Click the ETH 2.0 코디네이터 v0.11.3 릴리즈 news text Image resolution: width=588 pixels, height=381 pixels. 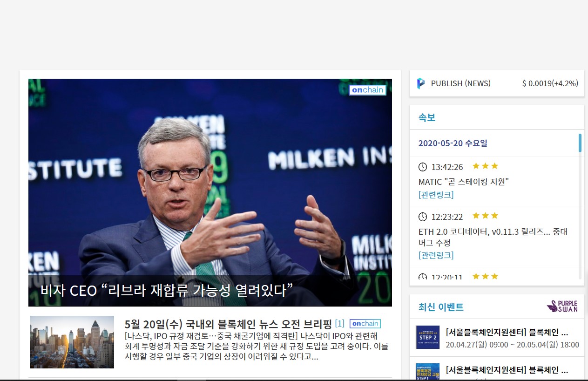[x=493, y=237]
